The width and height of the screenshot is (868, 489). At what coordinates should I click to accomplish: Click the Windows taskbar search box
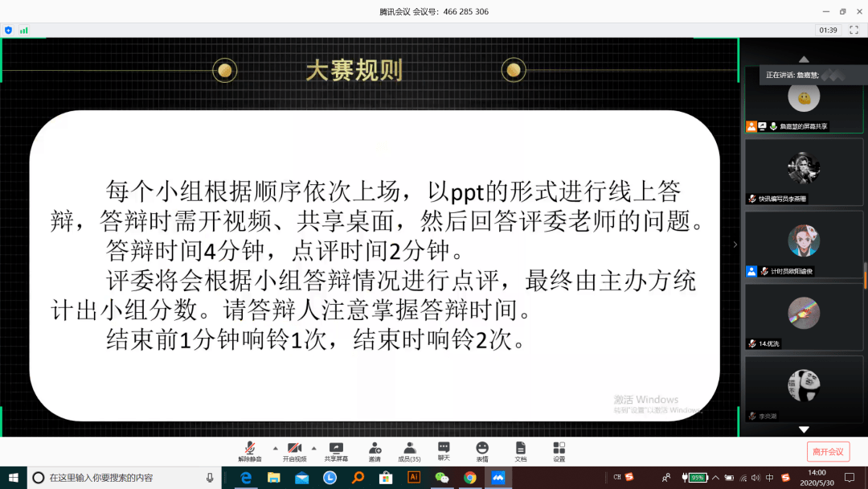coord(124,478)
